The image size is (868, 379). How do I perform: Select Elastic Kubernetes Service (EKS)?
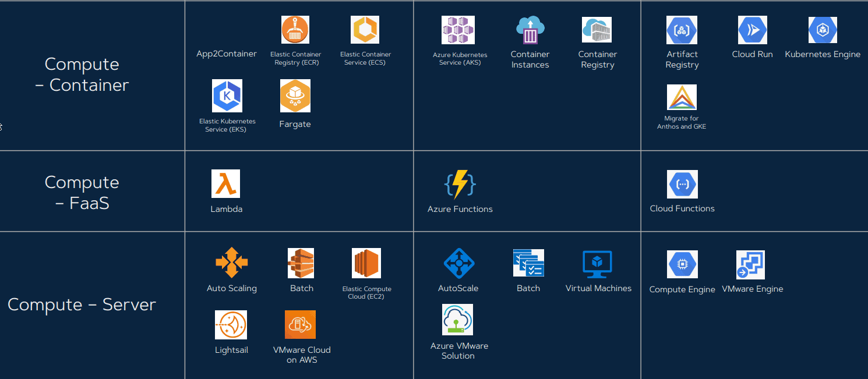click(x=227, y=95)
